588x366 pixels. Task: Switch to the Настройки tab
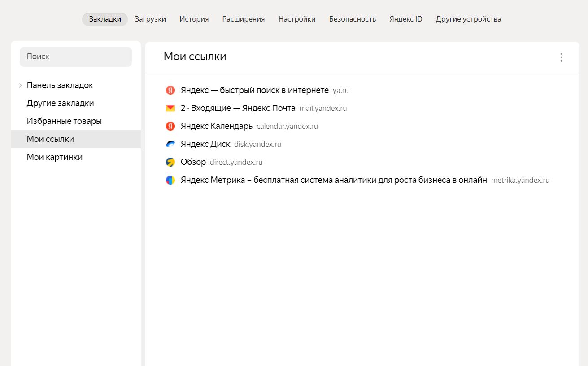coord(297,19)
